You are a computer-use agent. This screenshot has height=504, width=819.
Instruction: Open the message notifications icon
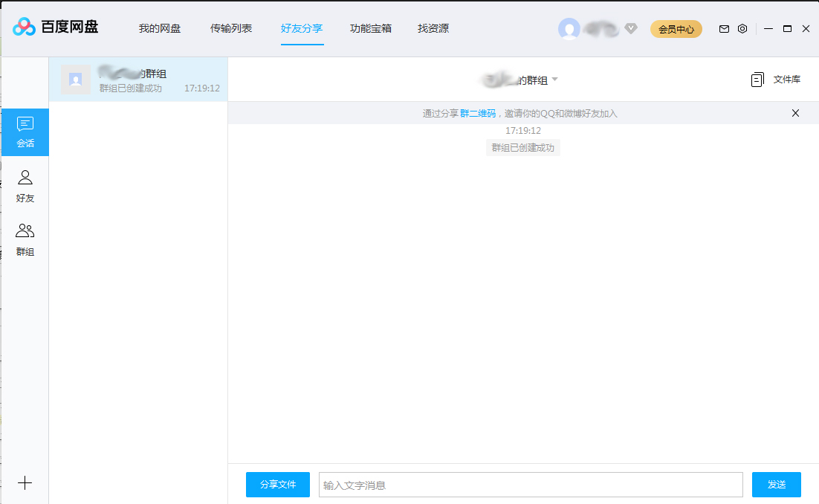click(x=723, y=28)
